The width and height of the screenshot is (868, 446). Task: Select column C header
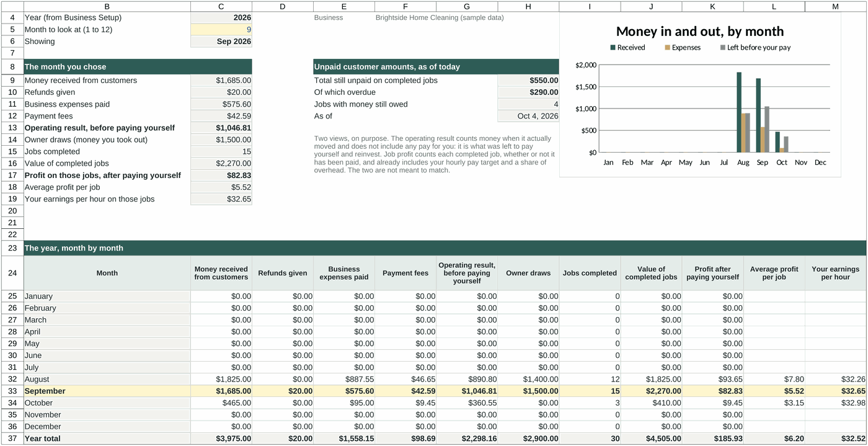tap(221, 6)
